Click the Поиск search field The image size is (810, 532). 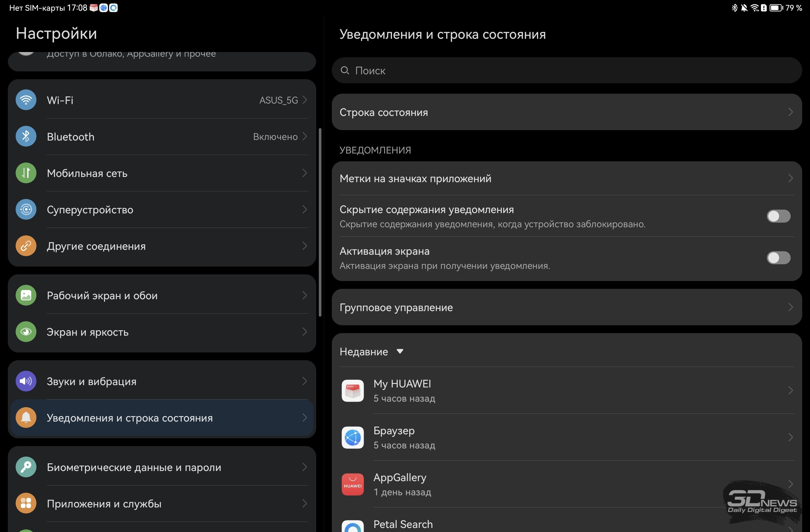[567, 71]
